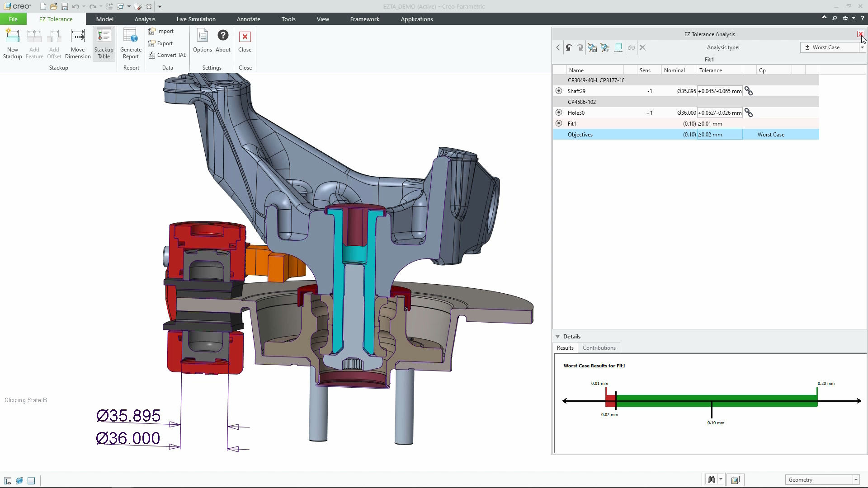868x488 pixels.
Task: Undo last change in analysis panel
Action: (x=569, y=47)
